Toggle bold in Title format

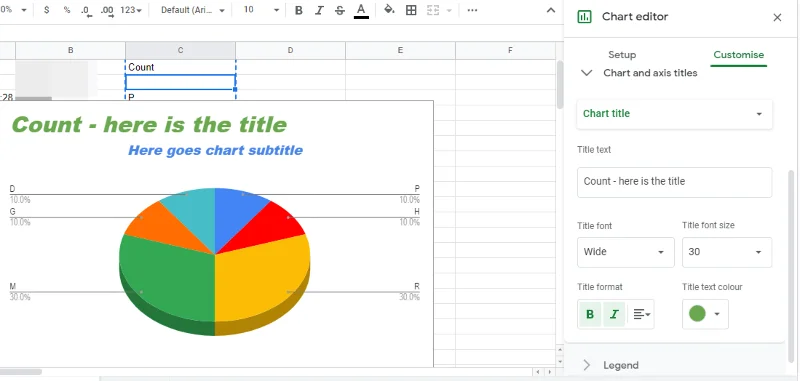590,315
